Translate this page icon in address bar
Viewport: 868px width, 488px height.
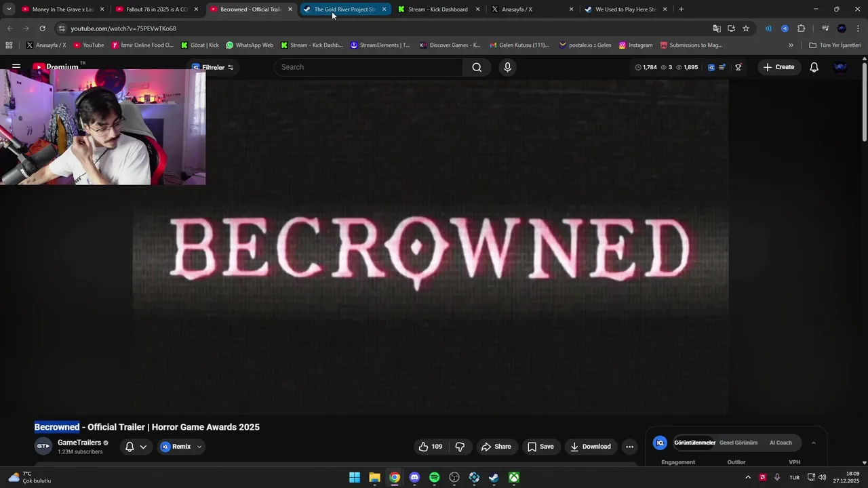click(717, 28)
